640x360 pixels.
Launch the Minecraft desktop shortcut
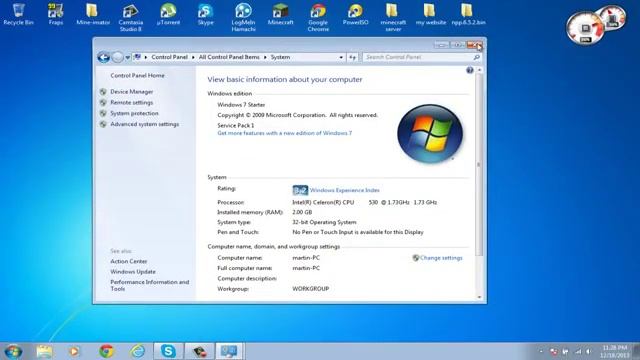click(x=280, y=14)
